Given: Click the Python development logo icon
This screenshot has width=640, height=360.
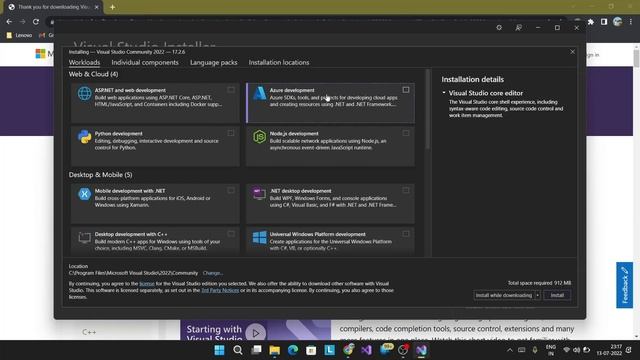Looking at the screenshot, I should [84, 137].
